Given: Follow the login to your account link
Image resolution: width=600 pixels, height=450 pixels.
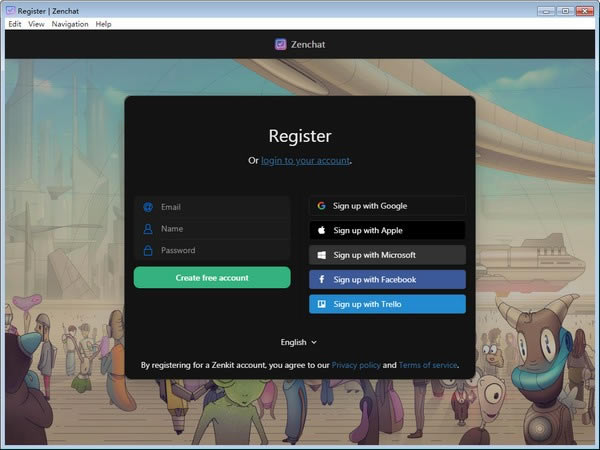Looking at the screenshot, I should (305, 160).
